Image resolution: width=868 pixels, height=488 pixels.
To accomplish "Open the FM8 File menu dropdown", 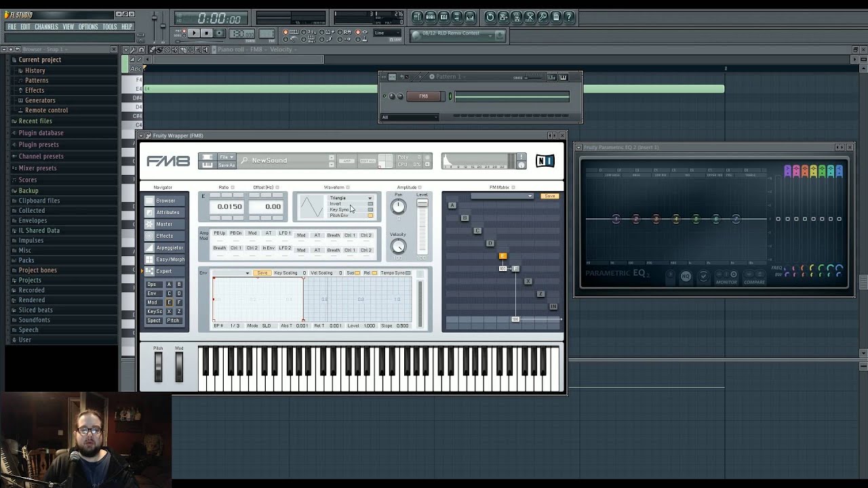I will pyautogui.click(x=226, y=157).
